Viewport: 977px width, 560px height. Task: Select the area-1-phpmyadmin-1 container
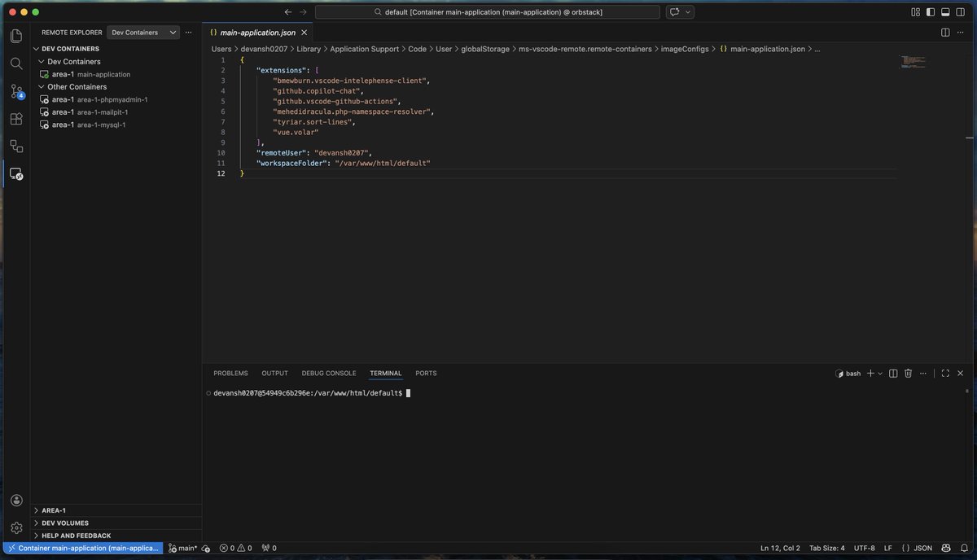pyautogui.click(x=116, y=99)
